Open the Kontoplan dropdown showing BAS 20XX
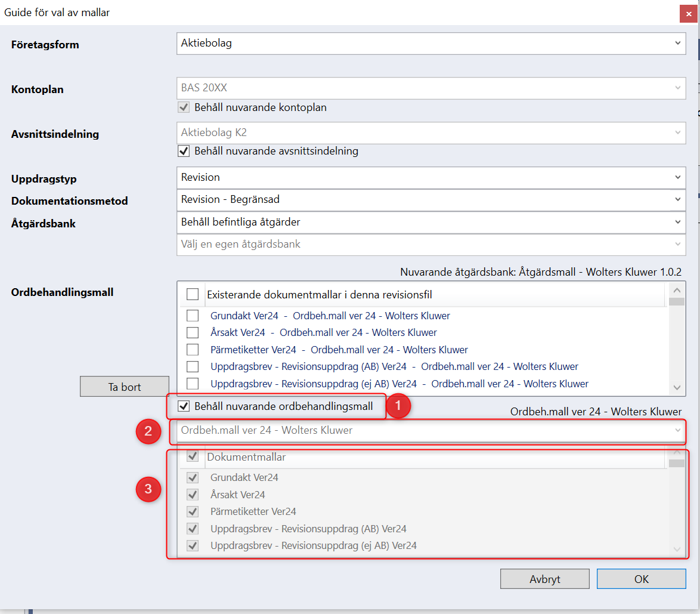This screenshot has height=614, width=700. point(431,88)
